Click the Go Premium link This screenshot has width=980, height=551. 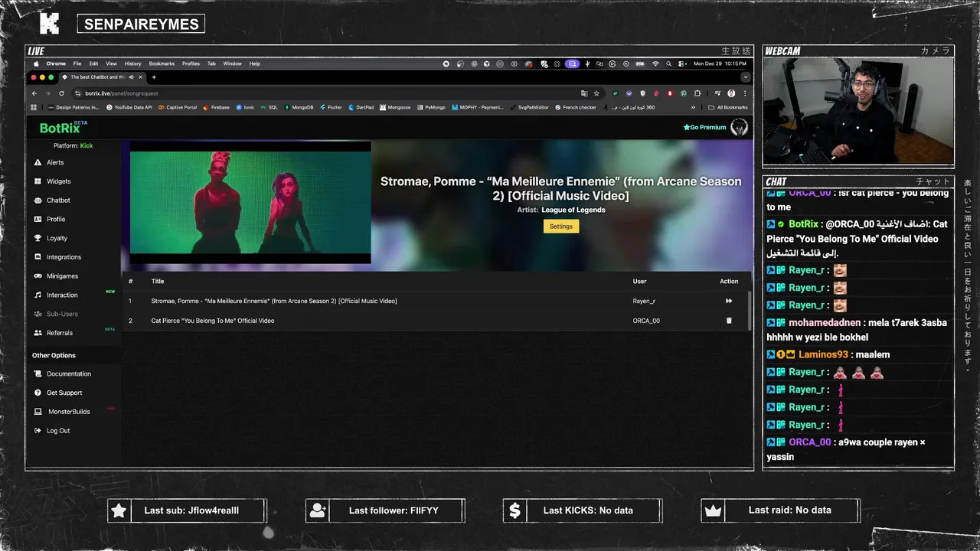pyautogui.click(x=704, y=127)
